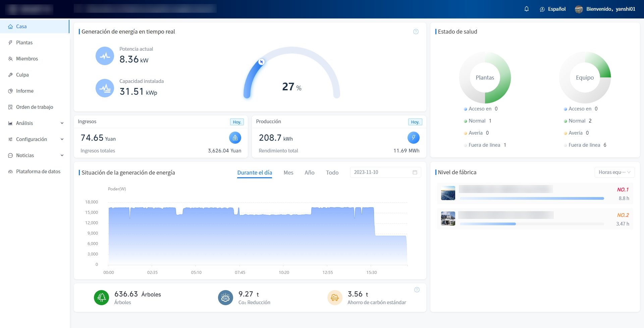The width and height of the screenshot is (644, 328).
Task: Click the Orden de trabajo document icon
Action: (10, 107)
